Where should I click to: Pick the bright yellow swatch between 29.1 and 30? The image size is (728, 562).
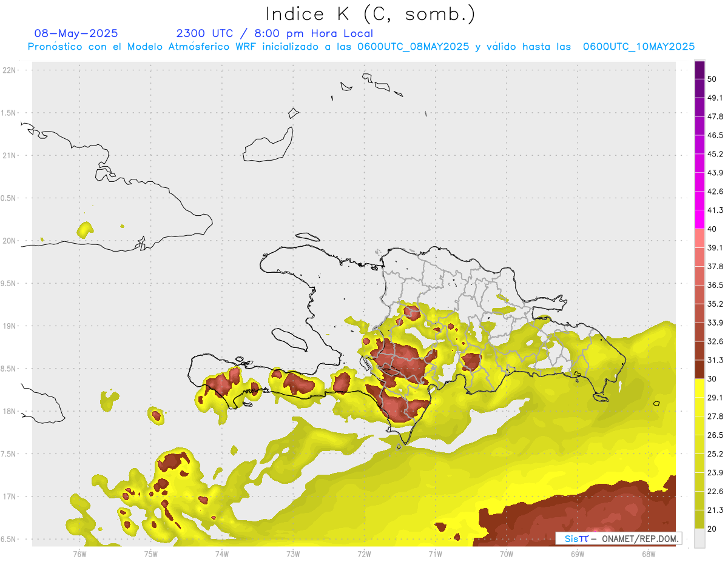coord(699,389)
